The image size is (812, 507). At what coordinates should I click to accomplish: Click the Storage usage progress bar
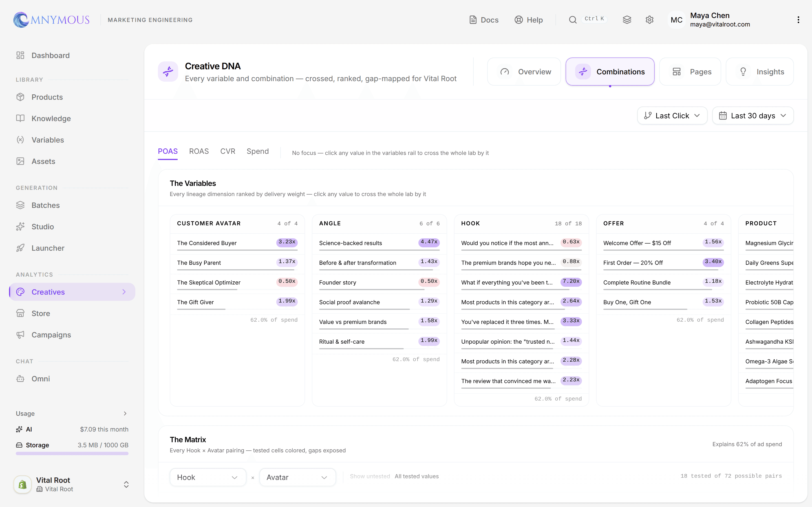[x=72, y=454]
